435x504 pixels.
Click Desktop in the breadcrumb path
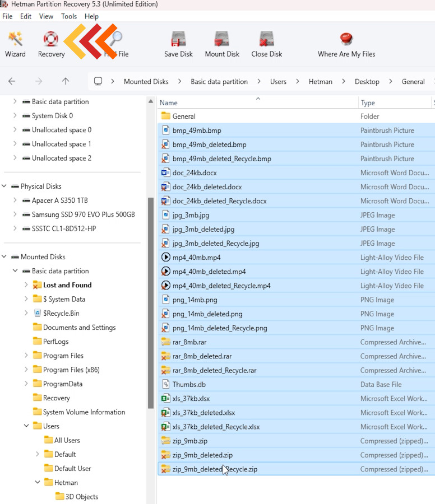(367, 82)
